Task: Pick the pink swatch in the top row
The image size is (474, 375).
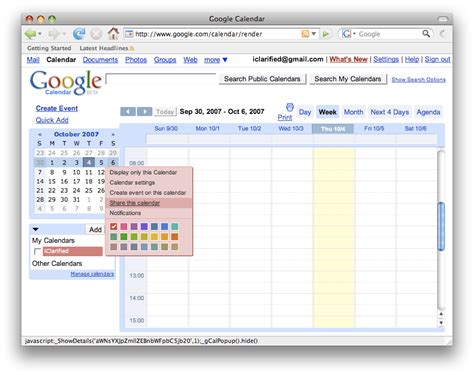Action: pos(124,227)
